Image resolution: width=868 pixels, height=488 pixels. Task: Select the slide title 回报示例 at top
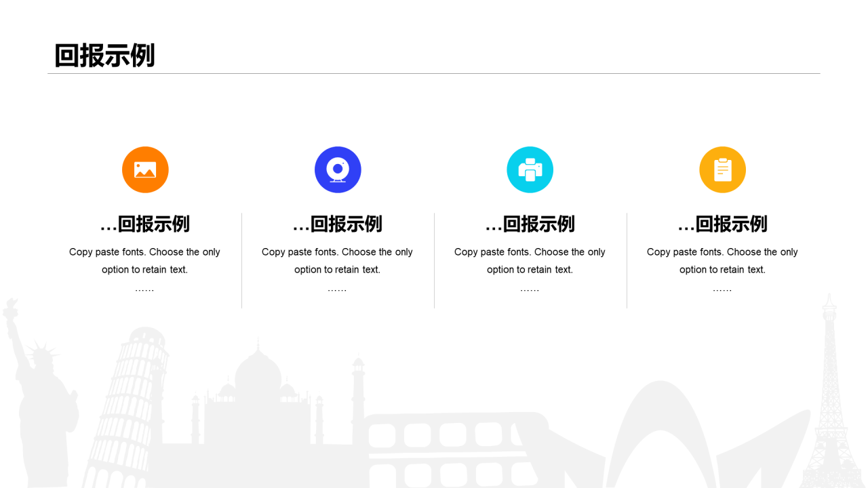point(104,56)
